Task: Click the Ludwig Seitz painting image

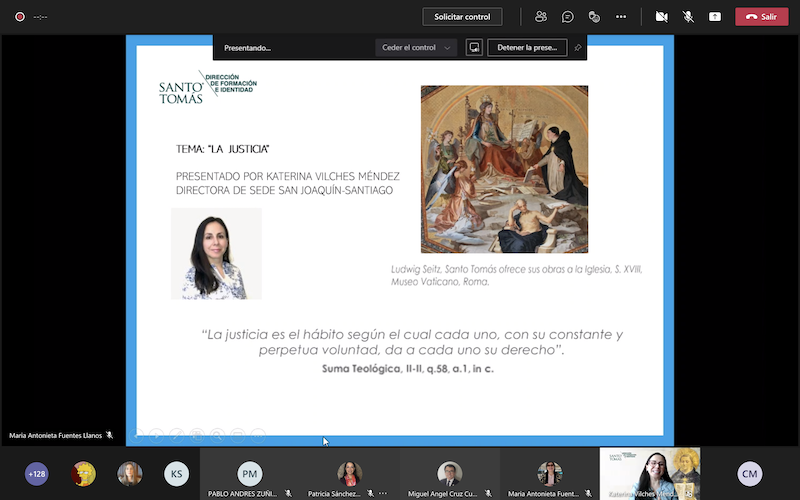Action: click(504, 169)
